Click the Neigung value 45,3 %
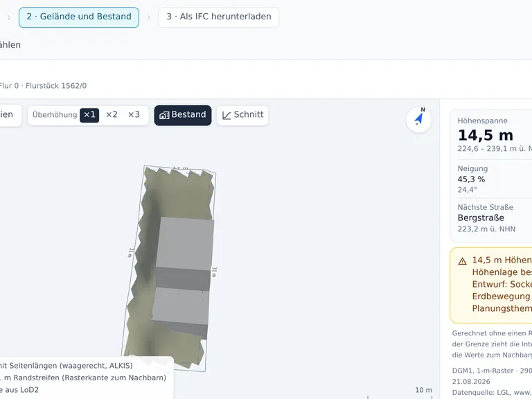Viewport: 532px width, 399px height. click(x=471, y=179)
